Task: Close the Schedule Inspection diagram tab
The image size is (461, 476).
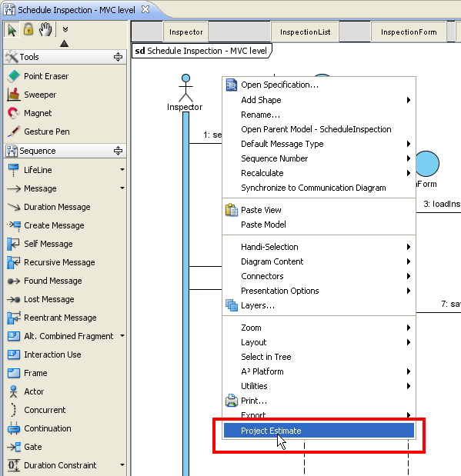Action: pyautogui.click(x=145, y=9)
